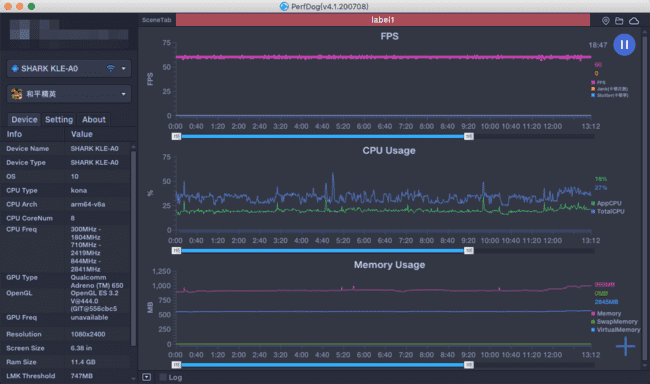Click the blue plus crosshair icon

tap(625, 346)
